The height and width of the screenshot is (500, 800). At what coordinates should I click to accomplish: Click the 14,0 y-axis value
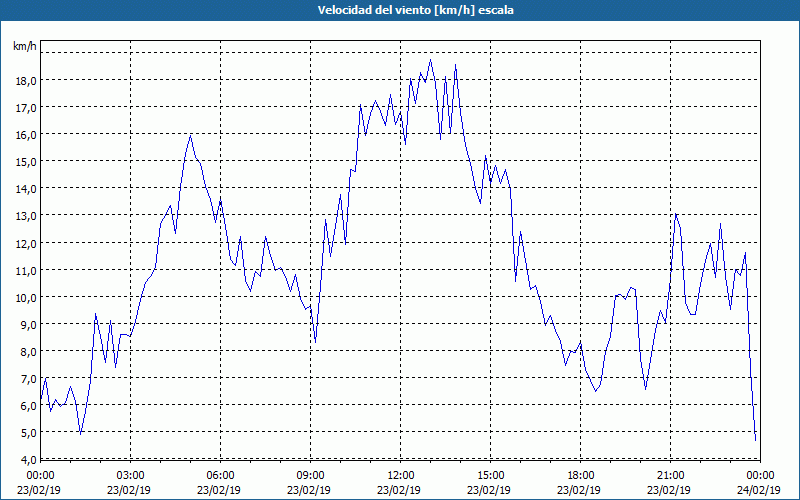tap(26, 189)
